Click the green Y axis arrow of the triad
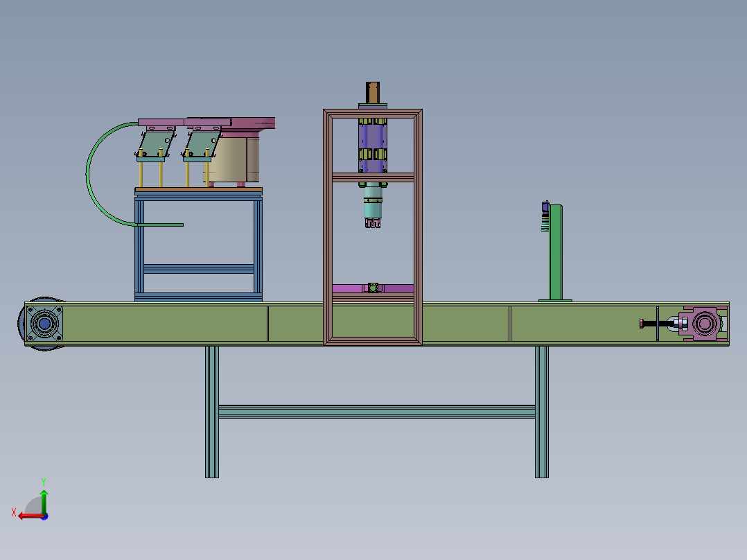The width and height of the screenshot is (747, 560). pos(44,501)
